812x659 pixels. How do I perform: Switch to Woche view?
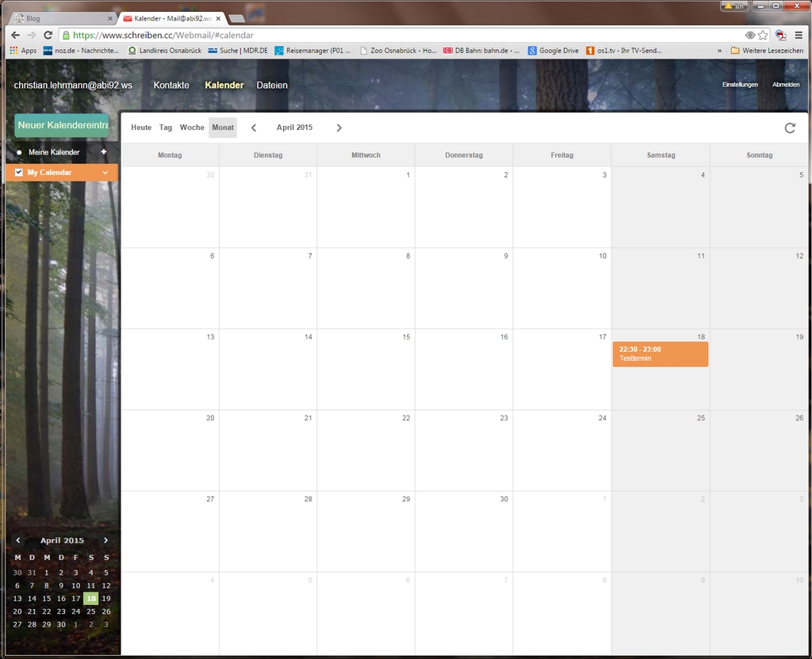(x=192, y=128)
